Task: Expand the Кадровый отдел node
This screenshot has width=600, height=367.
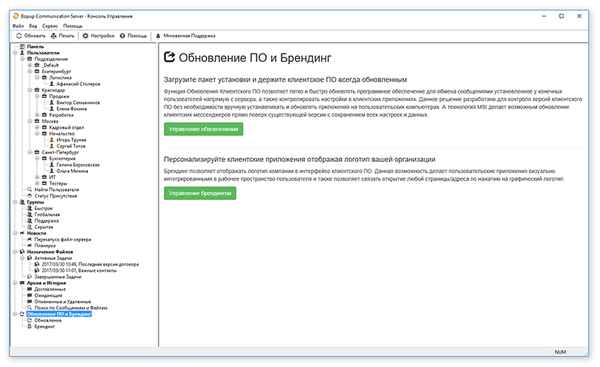Action: click(37, 127)
